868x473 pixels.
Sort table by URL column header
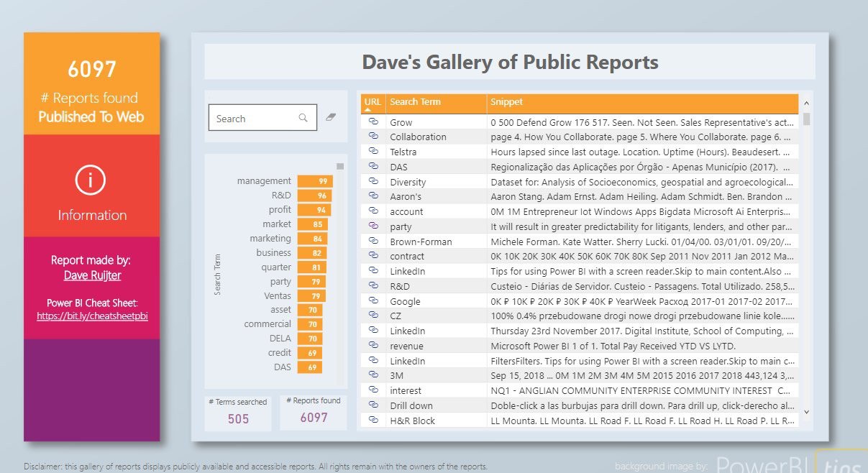373,102
